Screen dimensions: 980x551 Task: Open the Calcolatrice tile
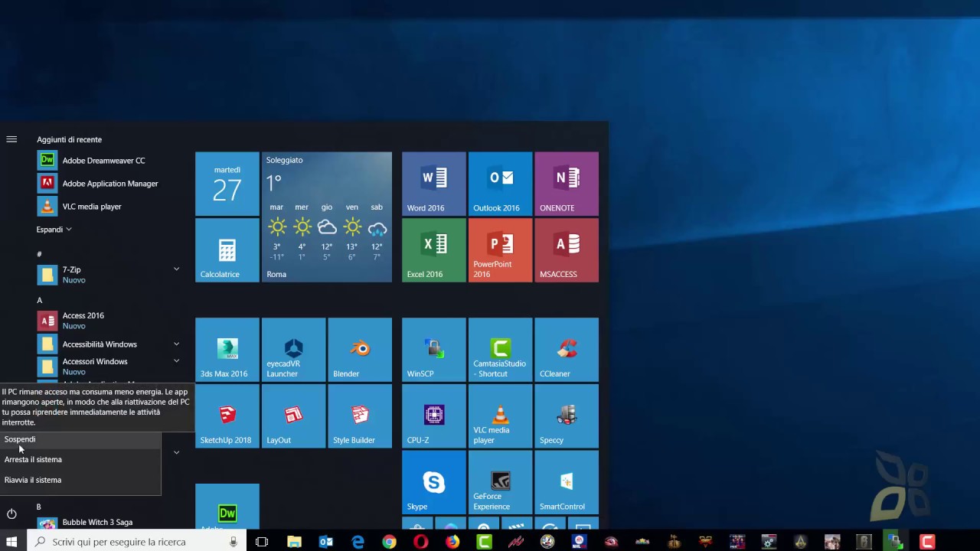tap(227, 250)
